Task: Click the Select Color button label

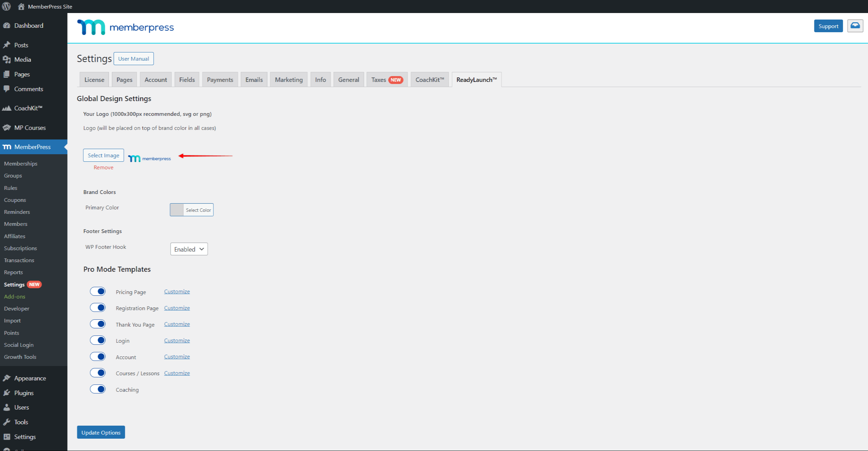Action: coord(199,210)
